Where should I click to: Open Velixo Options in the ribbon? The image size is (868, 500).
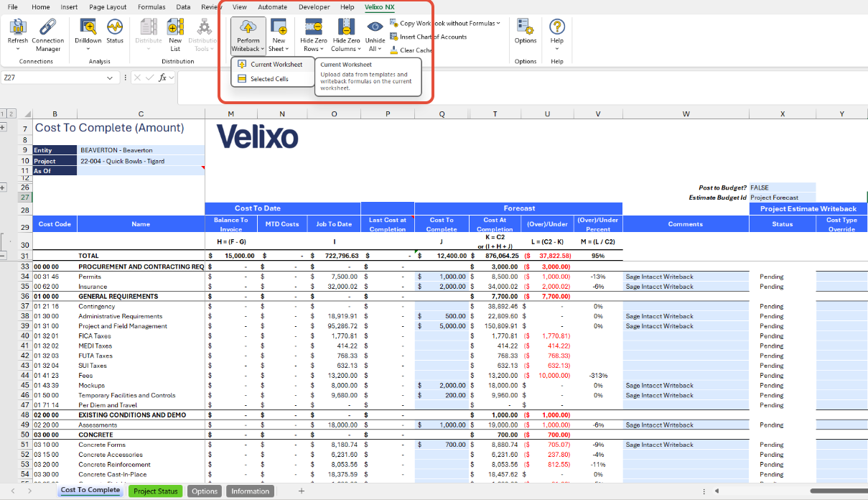click(x=526, y=32)
